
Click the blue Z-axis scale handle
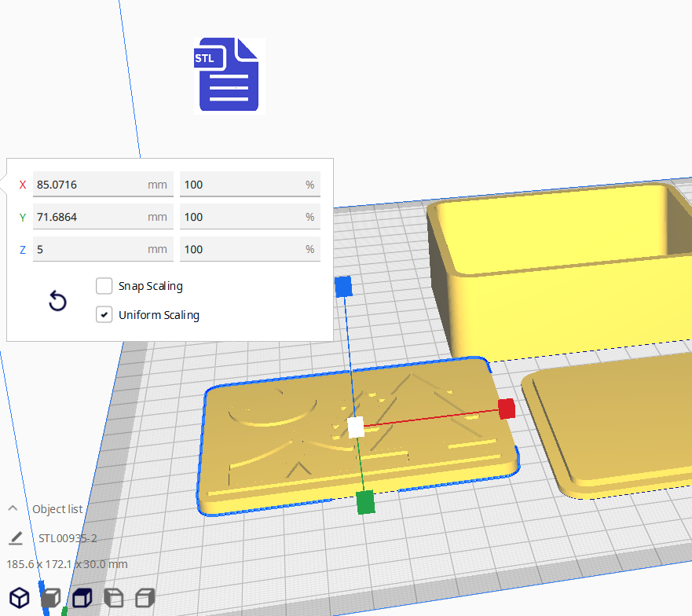[x=343, y=287]
